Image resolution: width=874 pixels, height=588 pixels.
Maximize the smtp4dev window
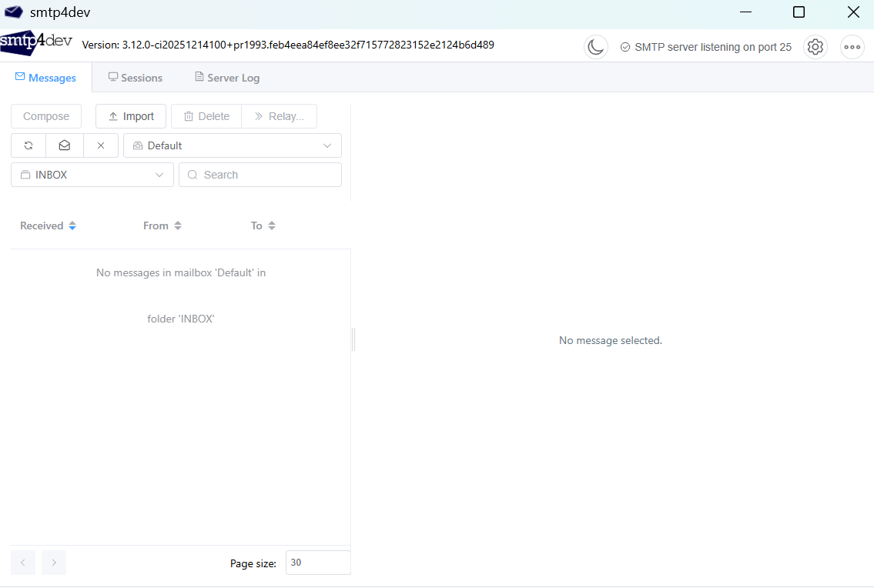[799, 12]
